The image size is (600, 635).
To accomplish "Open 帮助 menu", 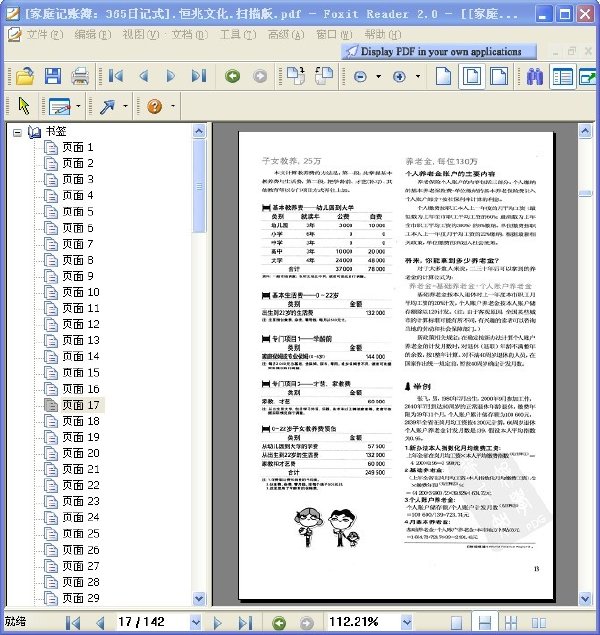I will pos(383,34).
